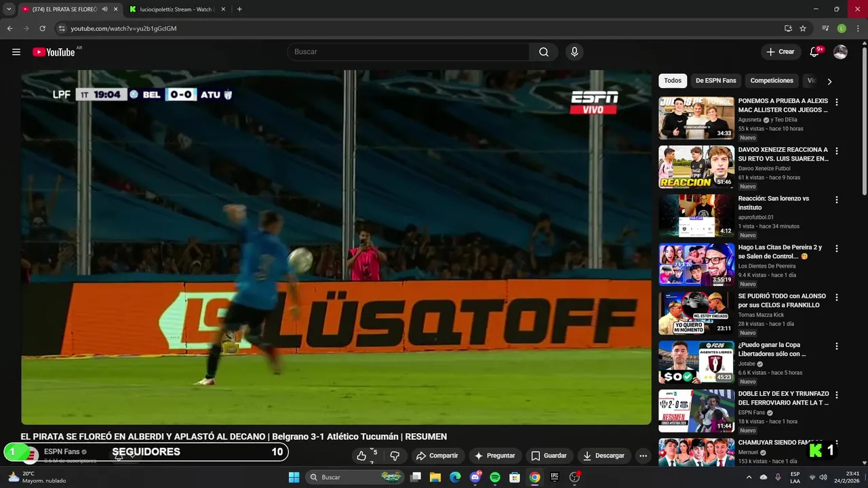Screen dimensions: 868x488
Task: Open options for Alexis Mac Allister video
Action: pos(836,102)
